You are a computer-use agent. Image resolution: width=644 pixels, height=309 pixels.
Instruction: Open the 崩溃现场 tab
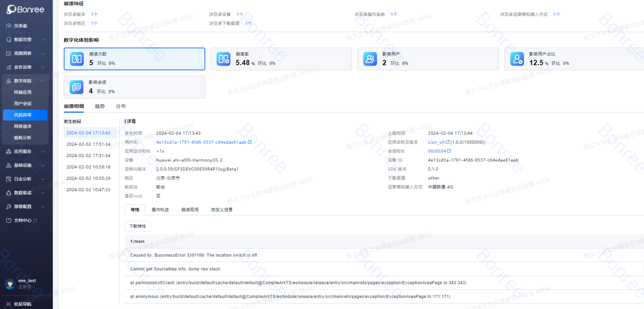click(190, 209)
